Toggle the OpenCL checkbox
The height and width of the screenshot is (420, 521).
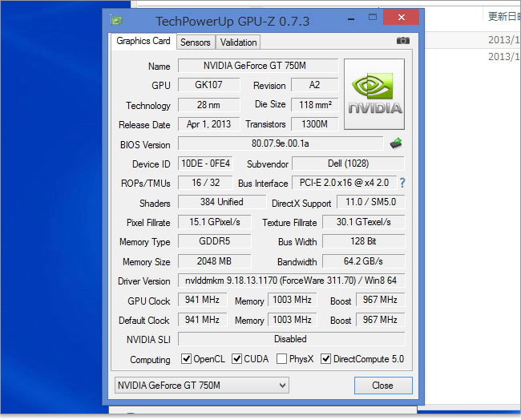186,359
